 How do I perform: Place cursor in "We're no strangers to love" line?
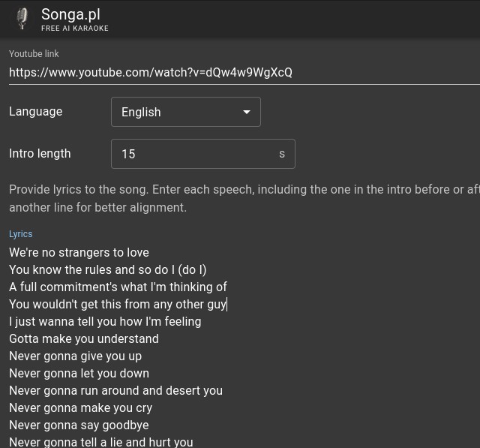coord(79,252)
